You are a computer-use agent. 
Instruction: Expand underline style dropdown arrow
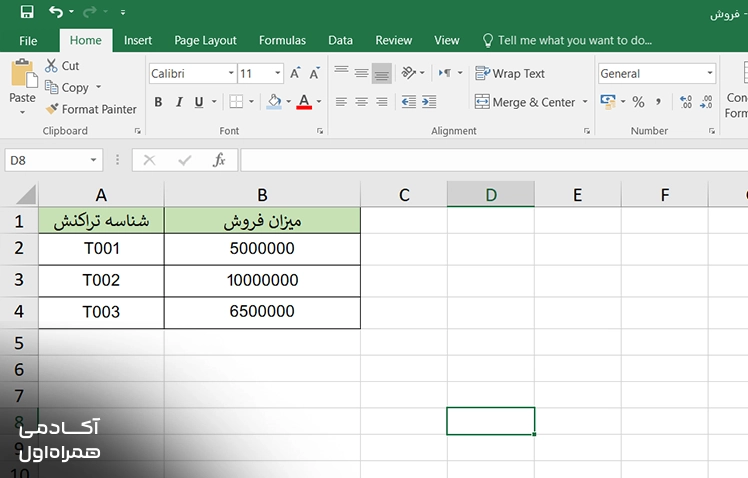click(214, 102)
